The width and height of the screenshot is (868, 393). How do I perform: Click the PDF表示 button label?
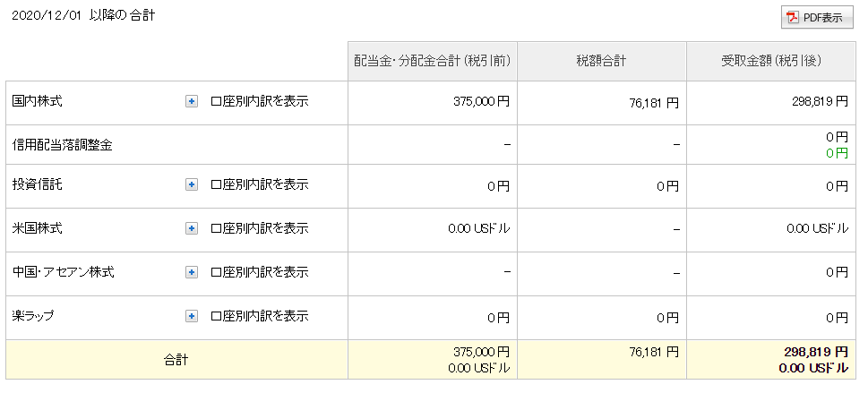pyautogui.click(x=822, y=18)
